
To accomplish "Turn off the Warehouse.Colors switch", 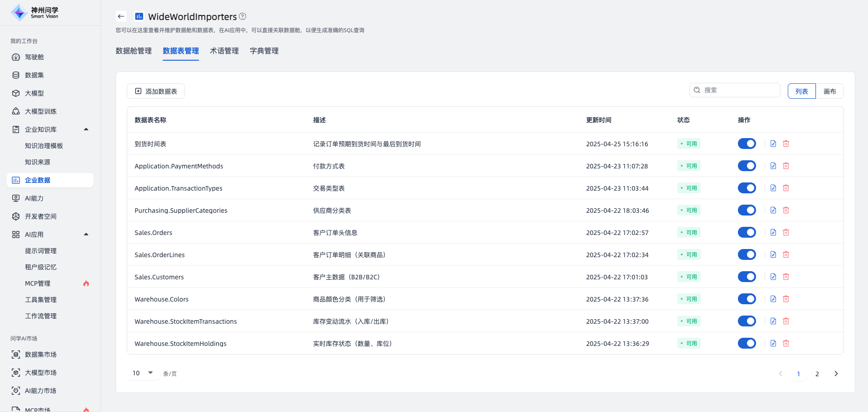I will (x=747, y=299).
